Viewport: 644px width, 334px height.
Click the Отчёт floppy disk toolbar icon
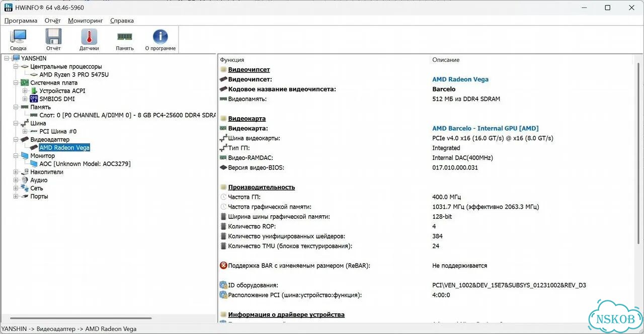(53, 40)
